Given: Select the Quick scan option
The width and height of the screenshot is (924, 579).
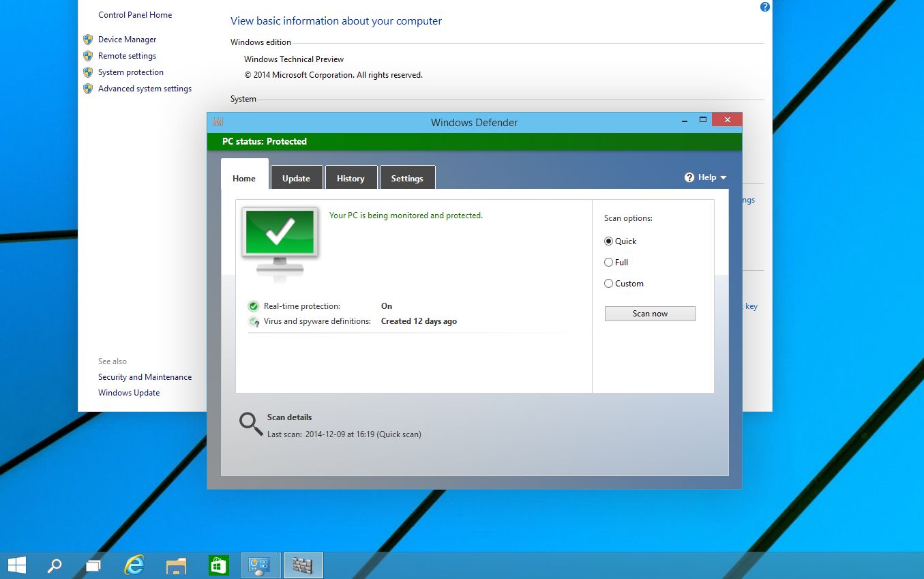Looking at the screenshot, I should pyautogui.click(x=609, y=241).
